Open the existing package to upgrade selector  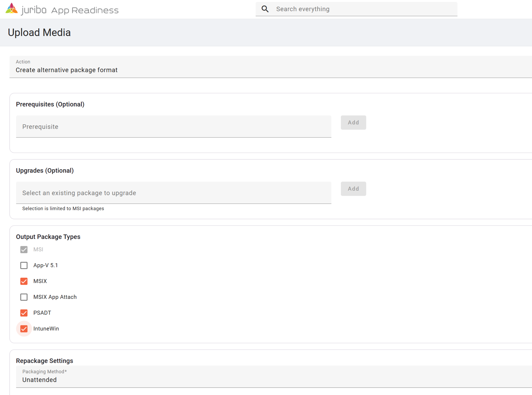(174, 193)
